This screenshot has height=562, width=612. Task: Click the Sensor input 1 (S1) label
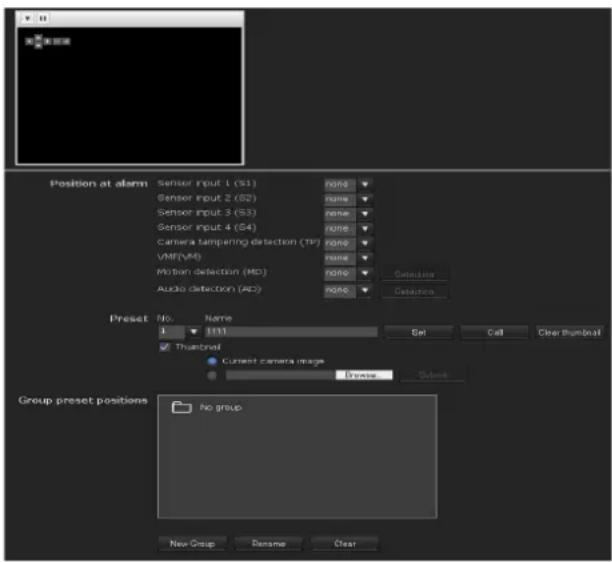[x=206, y=183]
